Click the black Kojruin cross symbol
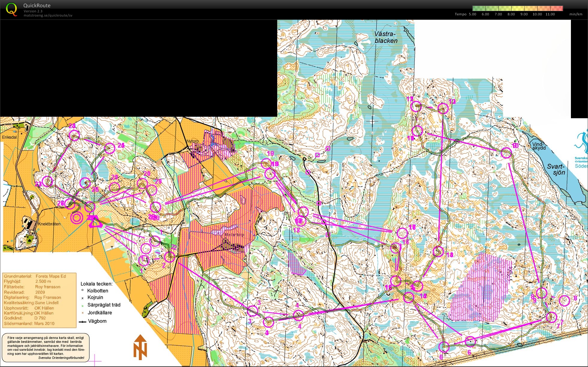The image size is (588, 367). pos(83,298)
